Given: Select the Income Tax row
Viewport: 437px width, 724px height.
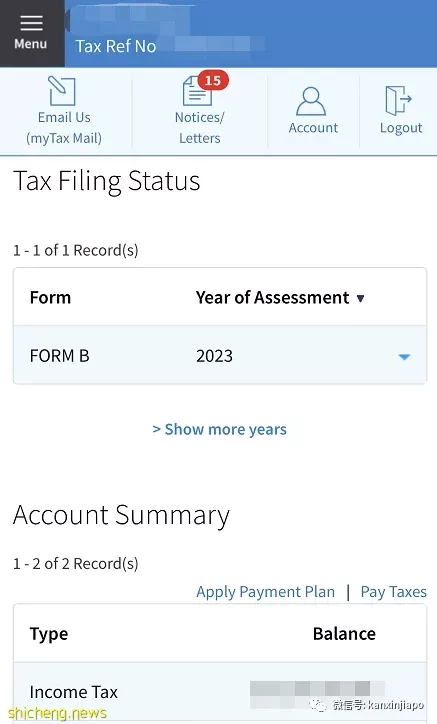Looking at the screenshot, I should pyautogui.click(x=220, y=692).
